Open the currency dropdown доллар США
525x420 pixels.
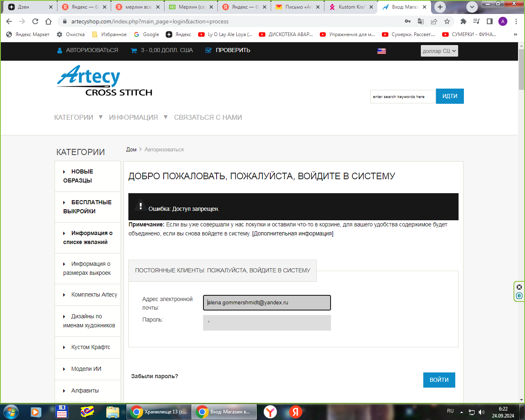point(439,51)
